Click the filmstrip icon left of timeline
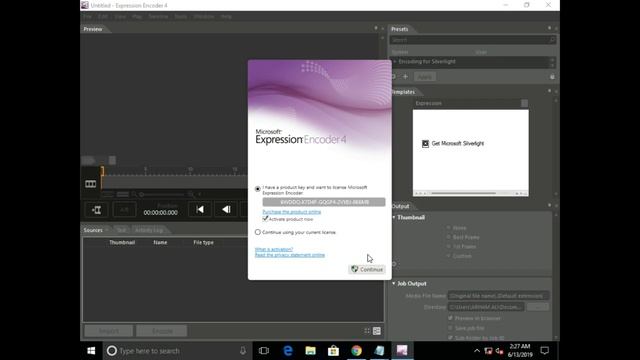The width and height of the screenshot is (640, 360). point(91,184)
